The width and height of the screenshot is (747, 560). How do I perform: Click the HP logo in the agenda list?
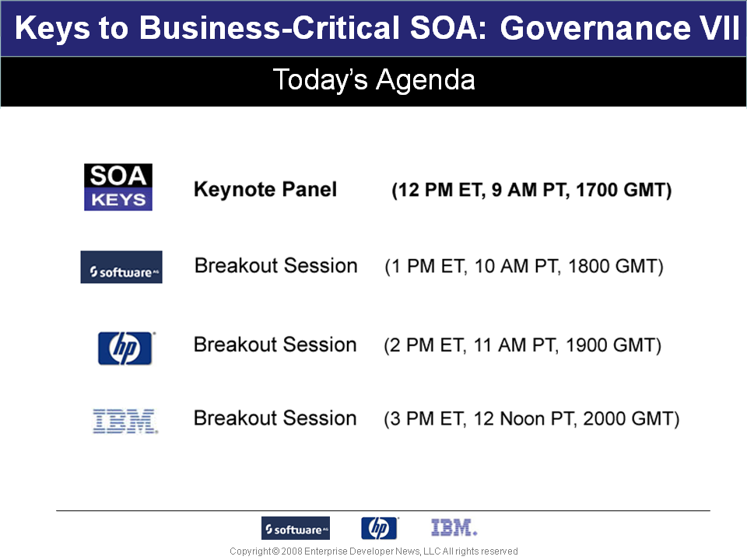(125, 348)
